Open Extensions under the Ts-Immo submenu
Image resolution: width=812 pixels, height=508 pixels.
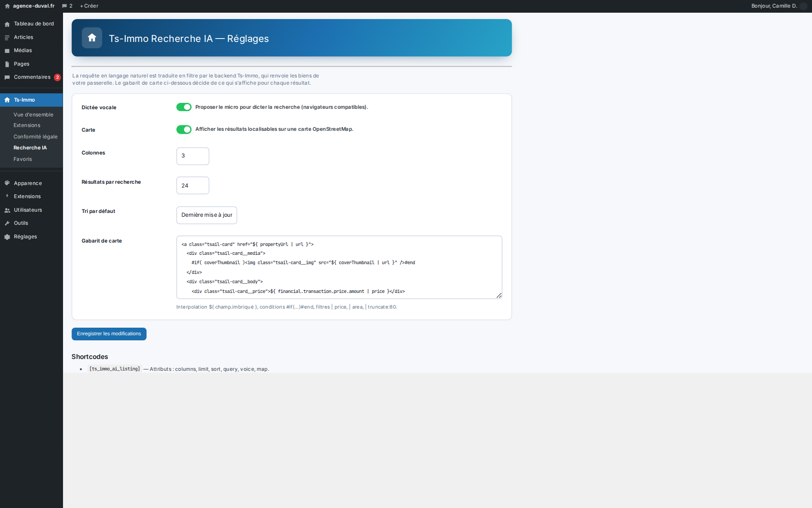pyautogui.click(x=27, y=125)
